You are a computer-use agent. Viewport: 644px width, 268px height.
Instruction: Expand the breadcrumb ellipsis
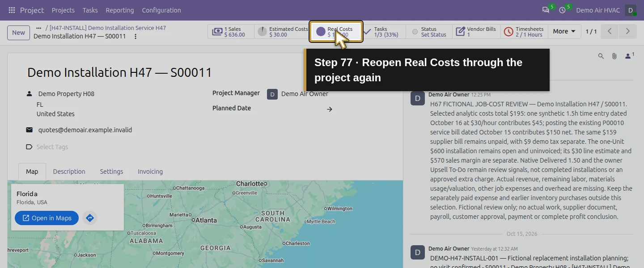tap(38, 28)
